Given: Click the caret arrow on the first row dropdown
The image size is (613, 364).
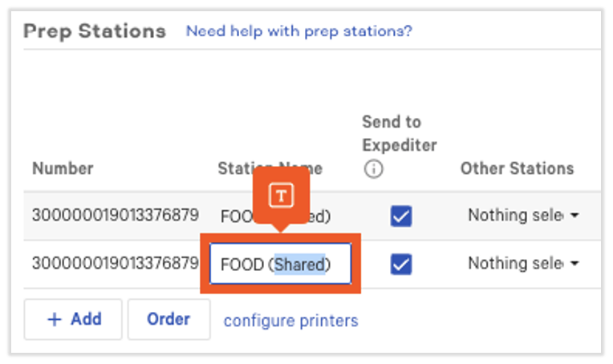Looking at the screenshot, I should [574, 216].
